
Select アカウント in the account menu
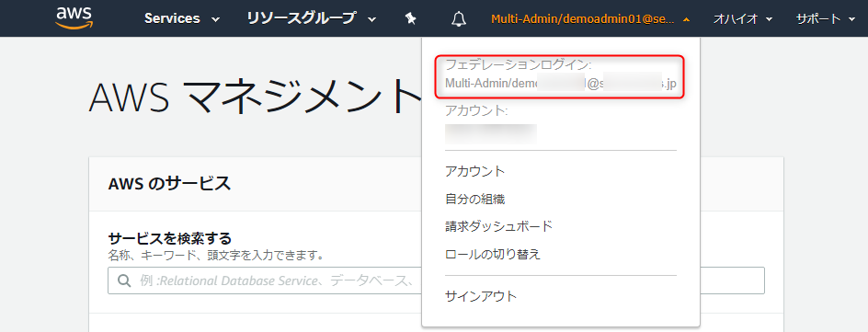[475, 172]
